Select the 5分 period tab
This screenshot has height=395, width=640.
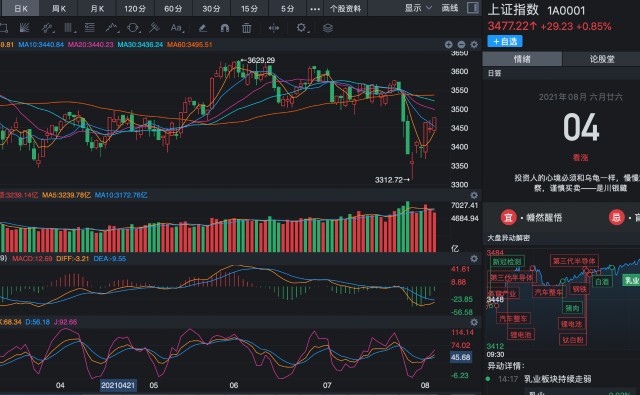pos(287,8)
